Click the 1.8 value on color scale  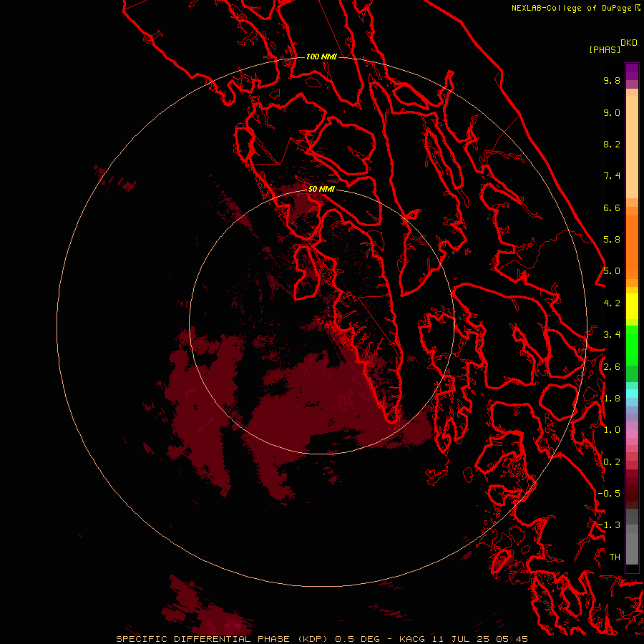point(612,399)
